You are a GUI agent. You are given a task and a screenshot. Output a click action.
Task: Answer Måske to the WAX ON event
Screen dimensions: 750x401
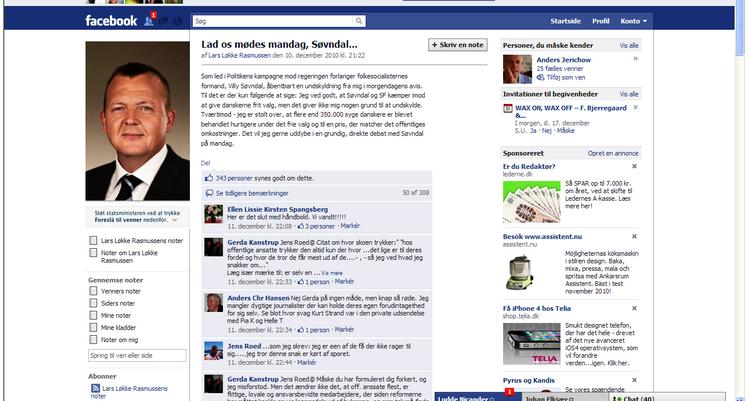coord(566,131)
